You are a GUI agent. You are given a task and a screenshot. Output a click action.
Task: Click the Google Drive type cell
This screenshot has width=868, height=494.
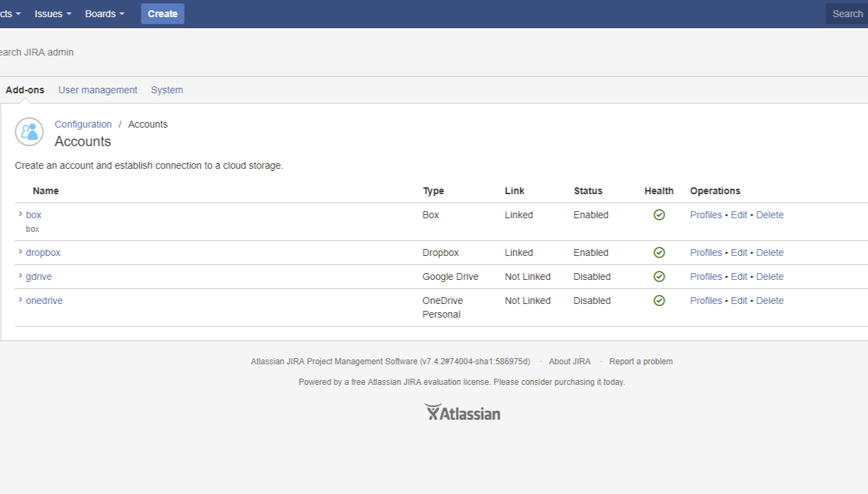(451, 277)
